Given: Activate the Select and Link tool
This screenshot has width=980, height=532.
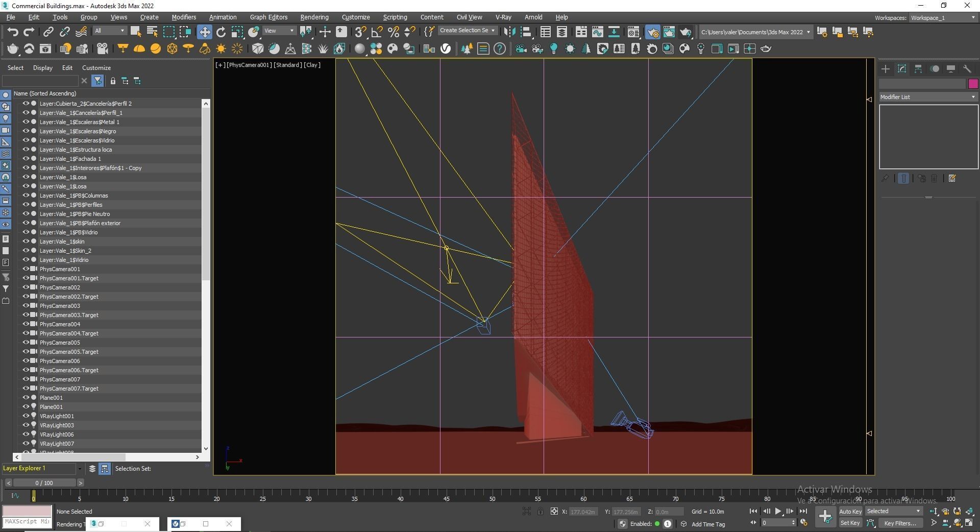Looking at the screenshot, I should pos(48,32).
